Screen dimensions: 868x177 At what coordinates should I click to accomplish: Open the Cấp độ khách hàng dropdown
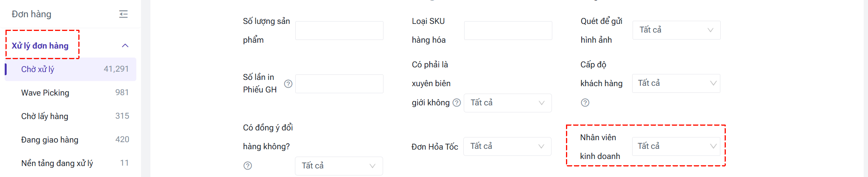pyautogui.click(x=676, y=83)
